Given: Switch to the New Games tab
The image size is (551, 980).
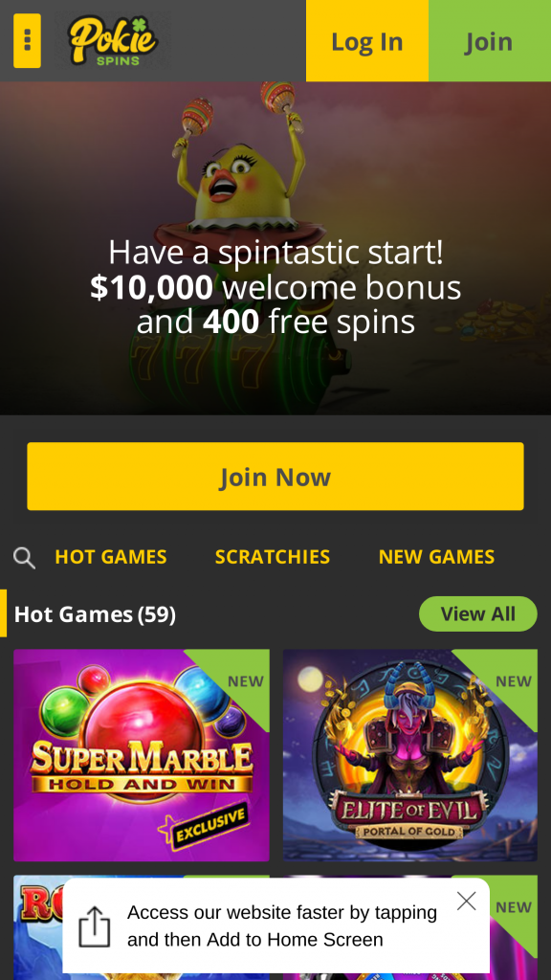Looking at the screenshot, I should coord(436,557).
